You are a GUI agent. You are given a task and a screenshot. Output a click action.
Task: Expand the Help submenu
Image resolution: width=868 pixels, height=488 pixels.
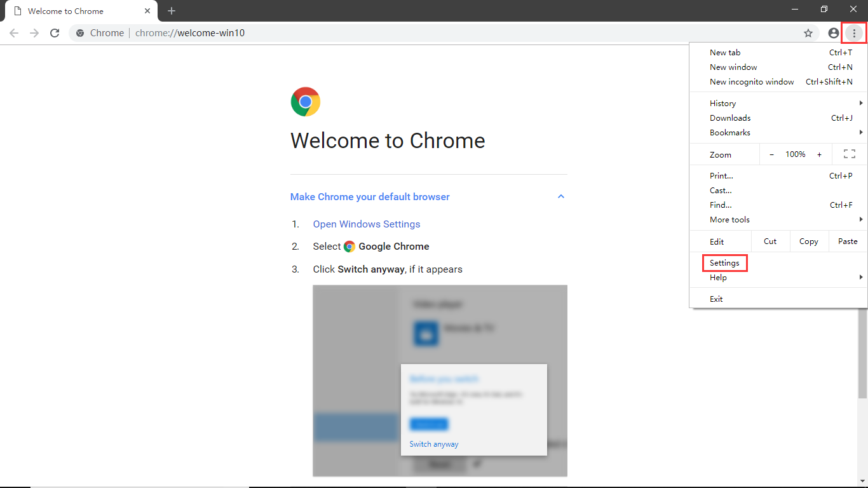778,278
